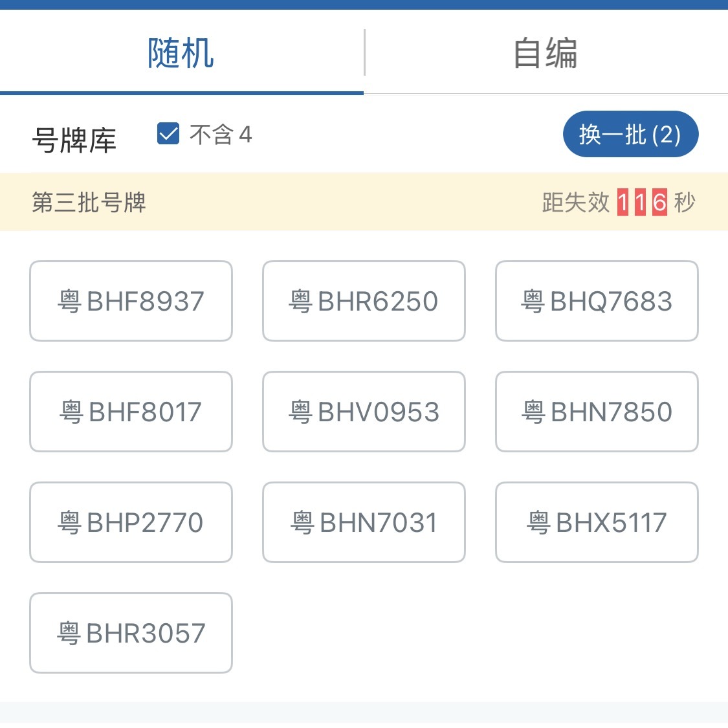The width and height of the screenshot is (728, 728).
Task: Click the 号牌库 heading
Action: [x=74, y=140]
